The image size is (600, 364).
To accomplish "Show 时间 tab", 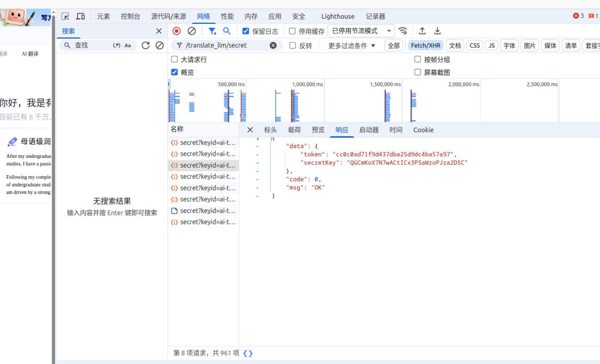I will 396,130.
